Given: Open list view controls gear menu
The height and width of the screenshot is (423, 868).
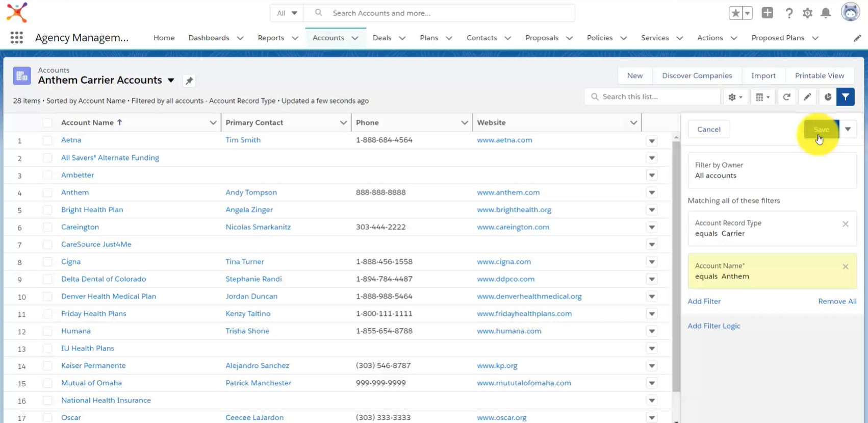Looking at the screenshot, I should (x=735, y=97).
